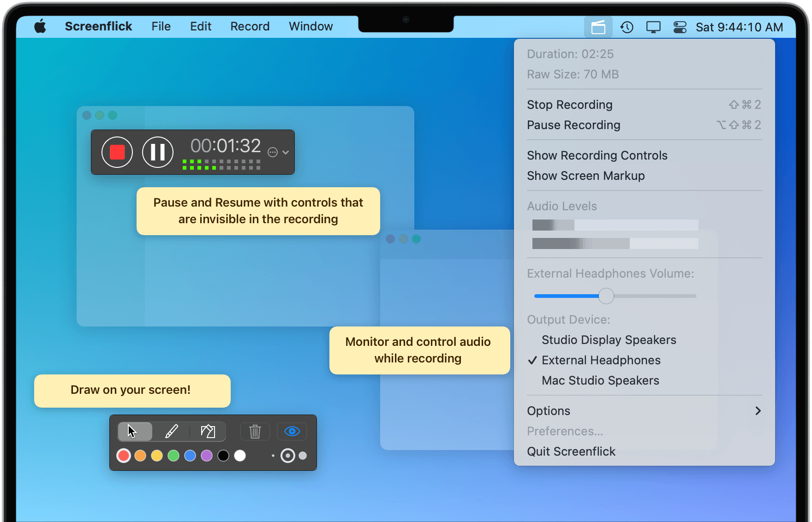The height and width of the screenshot is (522, 812).
Task: Select the pen drawing tool
Action: click(172, 432)
